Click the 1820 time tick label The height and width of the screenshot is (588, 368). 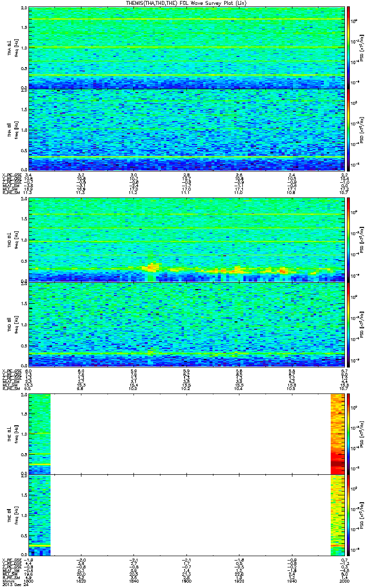81,581
